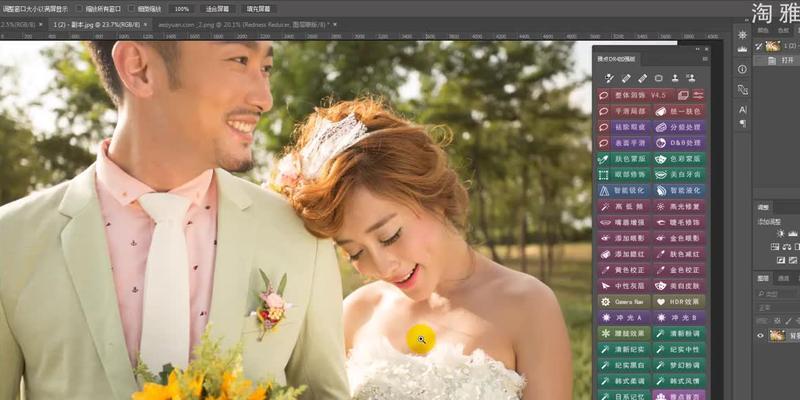Click 填充屏幕 fill screen button

click(259, 9)
